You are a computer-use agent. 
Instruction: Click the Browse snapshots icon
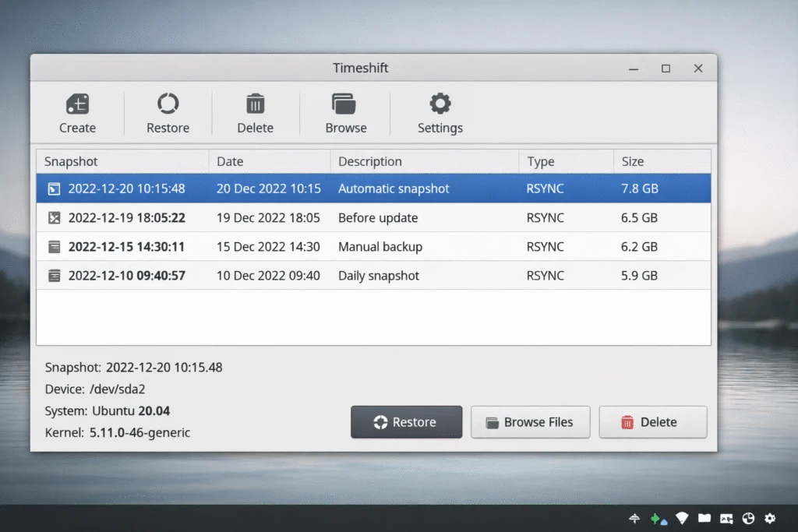pyautogui.click(x=345, y=103)
